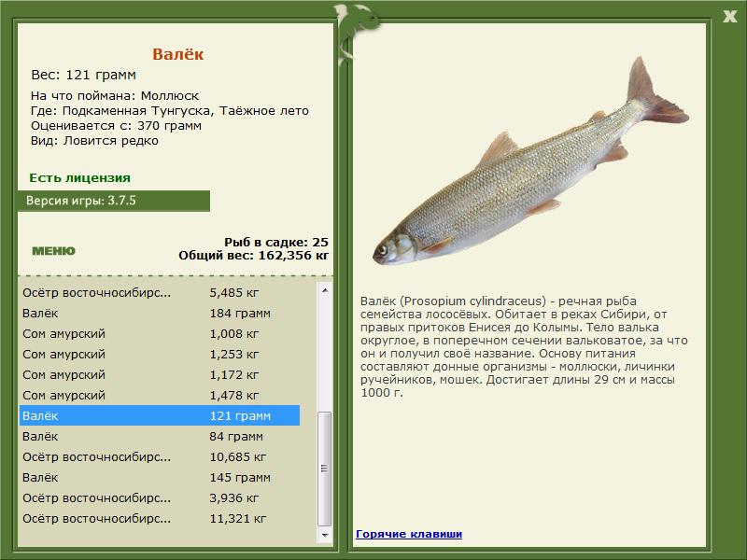Select the Валёк 84 грамм row
Screen dimensions: 747x560
click(159, 436)
